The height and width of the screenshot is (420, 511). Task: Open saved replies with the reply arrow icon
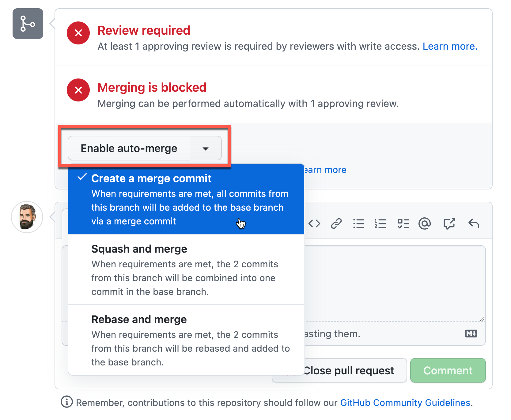click(474, 223)
